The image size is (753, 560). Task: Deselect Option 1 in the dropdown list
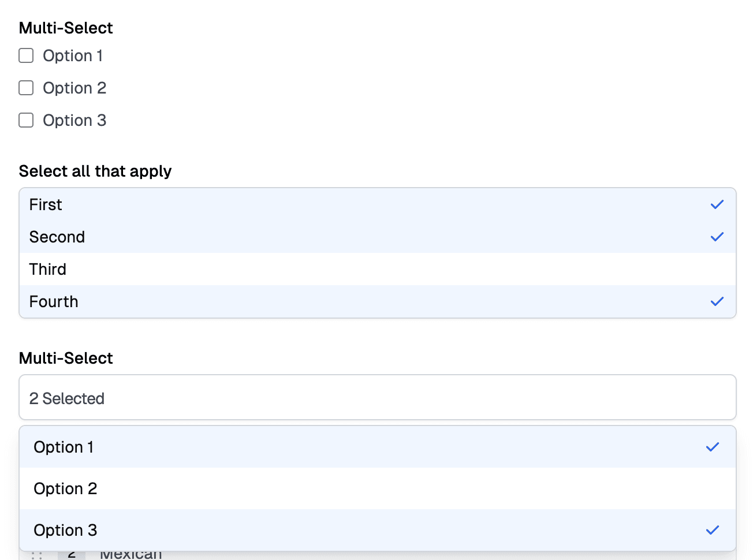(378, 447)
